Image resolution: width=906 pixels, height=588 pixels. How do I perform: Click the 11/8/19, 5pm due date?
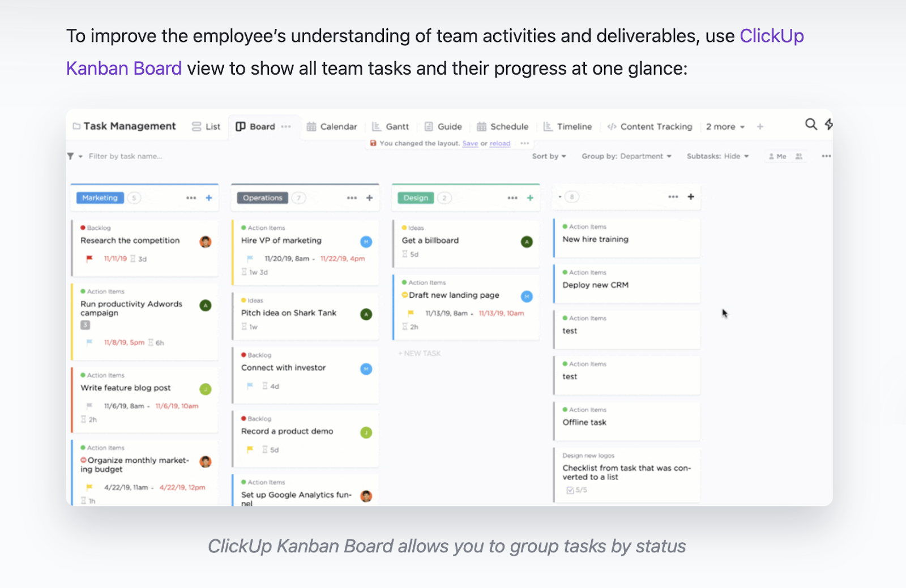pyautogui.click(x=124, y=343)
